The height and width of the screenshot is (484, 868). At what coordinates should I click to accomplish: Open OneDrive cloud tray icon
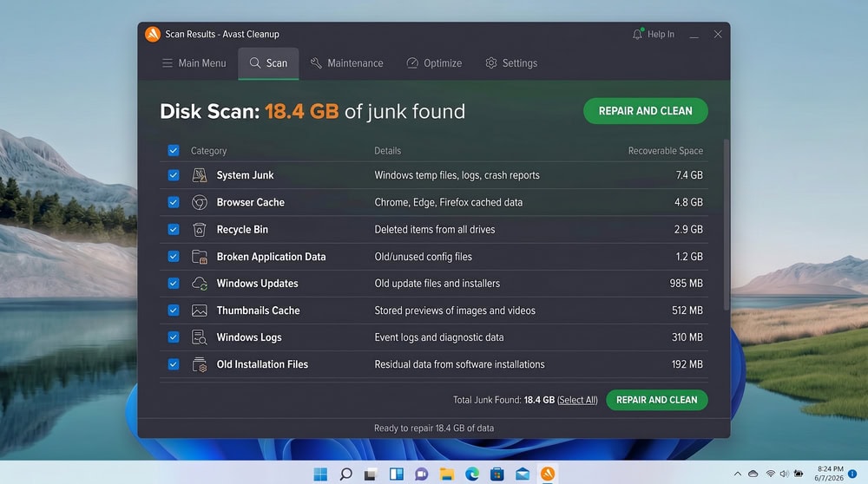tap(753, 474)
